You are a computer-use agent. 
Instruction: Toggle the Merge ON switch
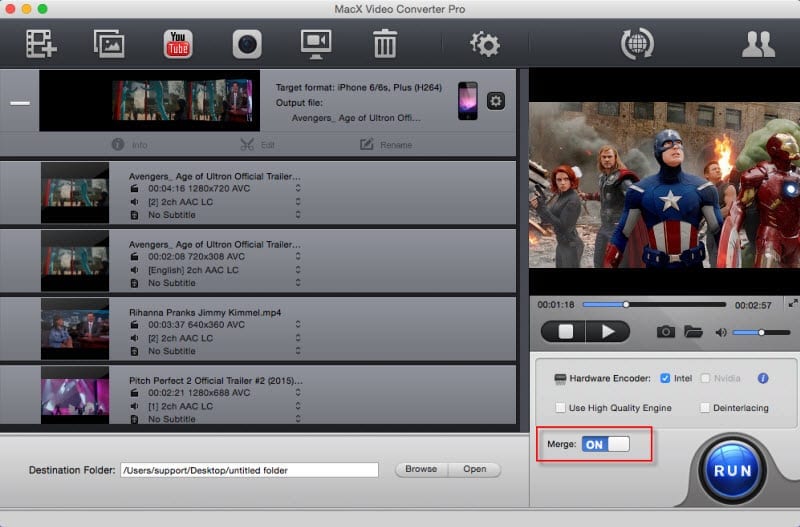click(x=606, y=444)
